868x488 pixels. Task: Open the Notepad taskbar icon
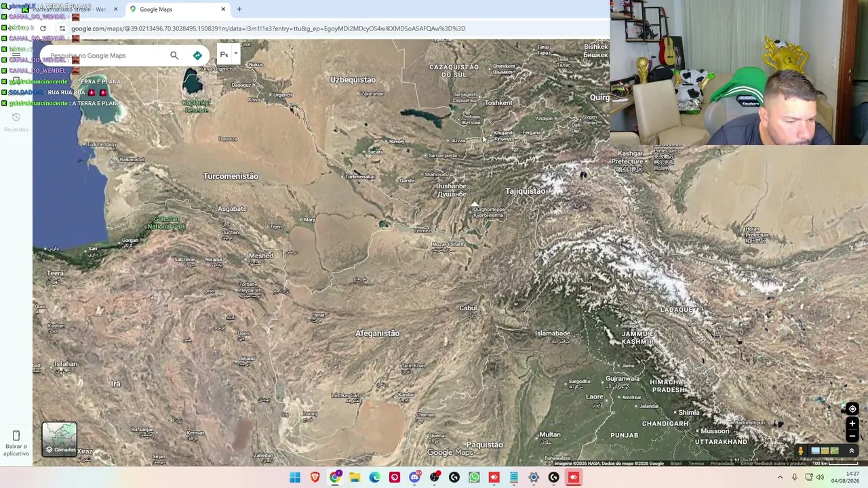(x=514, y=477)
